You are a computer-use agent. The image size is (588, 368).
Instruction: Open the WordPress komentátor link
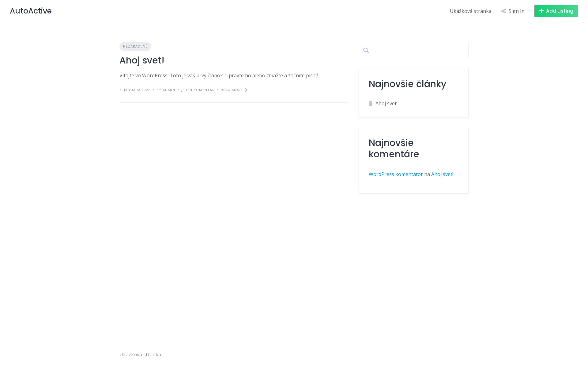(395, 174)
